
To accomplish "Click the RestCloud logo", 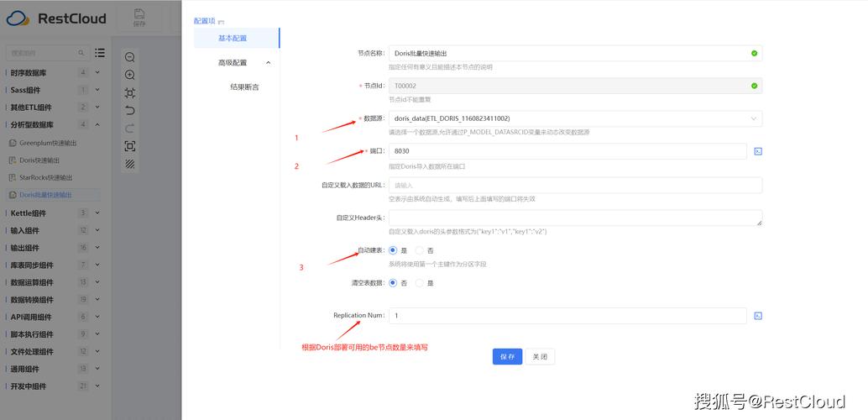I will 56,18.
